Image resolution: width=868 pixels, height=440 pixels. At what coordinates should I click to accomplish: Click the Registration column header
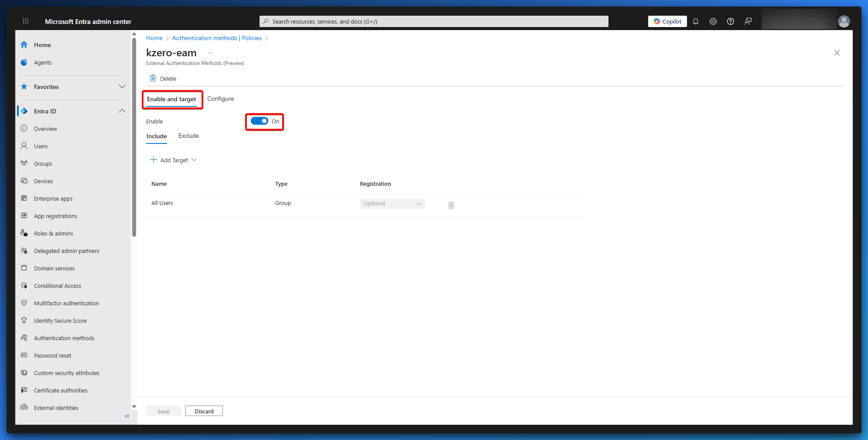[375, 184]
